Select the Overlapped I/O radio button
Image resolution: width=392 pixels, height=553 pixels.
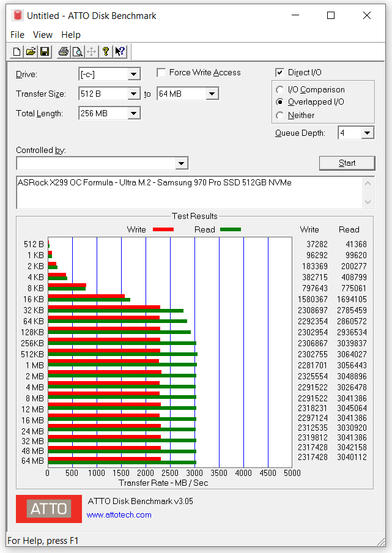click(x=280, y=102)
